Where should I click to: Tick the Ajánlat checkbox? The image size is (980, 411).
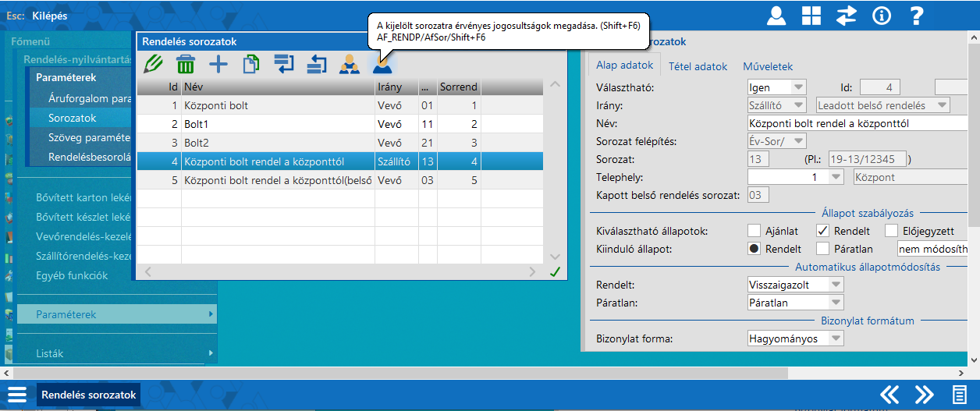[x=754, y=230]
